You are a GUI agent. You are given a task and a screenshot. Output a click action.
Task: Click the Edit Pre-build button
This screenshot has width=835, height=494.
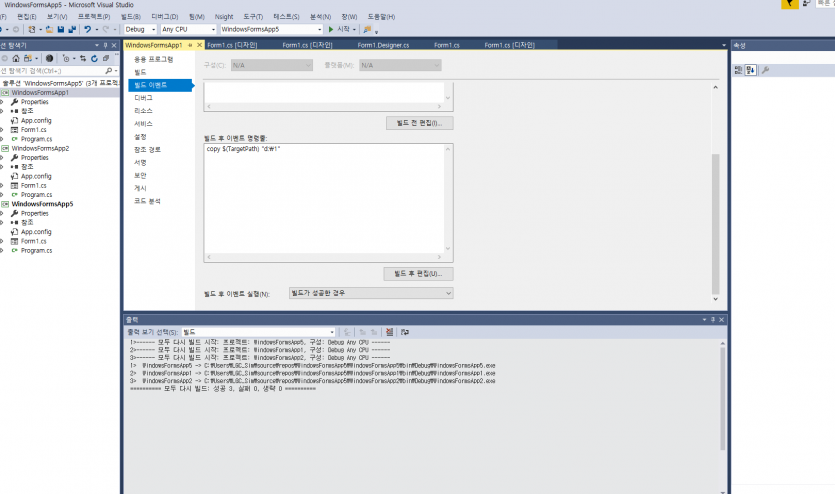(420, 123)
